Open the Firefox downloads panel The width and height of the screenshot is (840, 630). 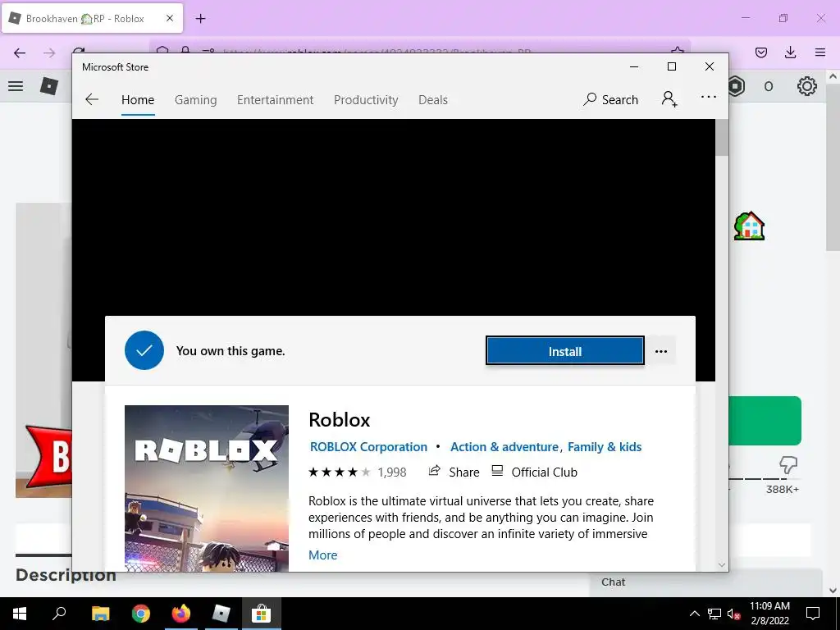(x=790, y=52)
